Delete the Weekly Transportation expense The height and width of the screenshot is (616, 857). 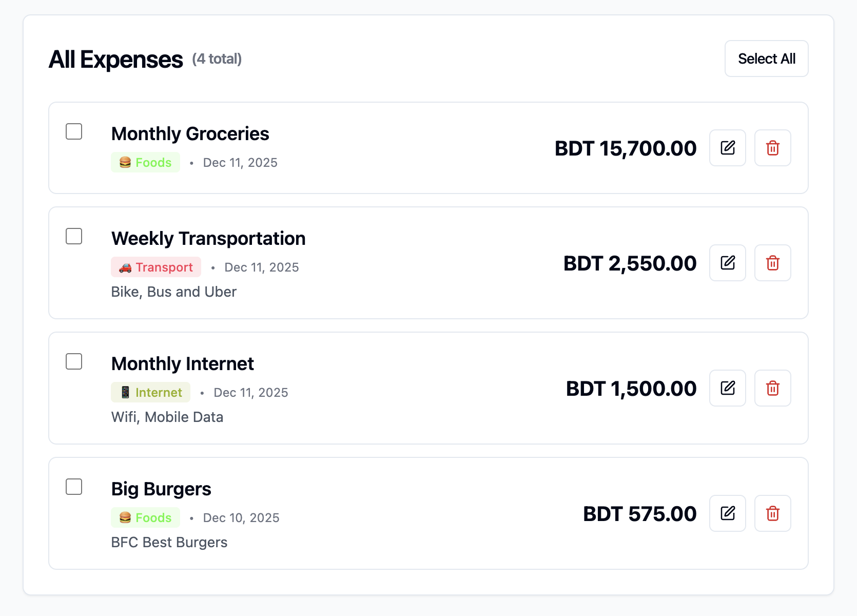click(772, 263)
